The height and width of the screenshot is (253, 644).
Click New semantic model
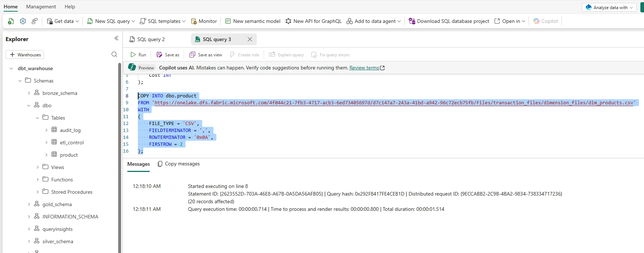[x=253, y=21]
